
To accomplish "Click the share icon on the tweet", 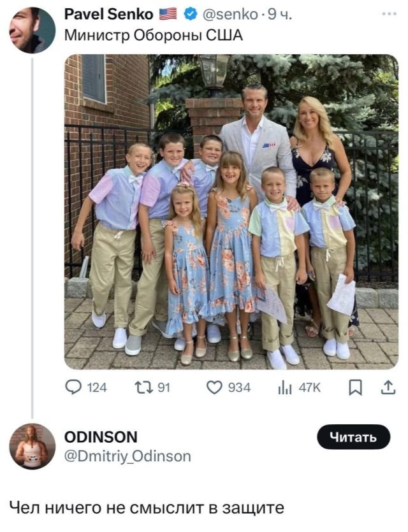I will tap(388, 387).
